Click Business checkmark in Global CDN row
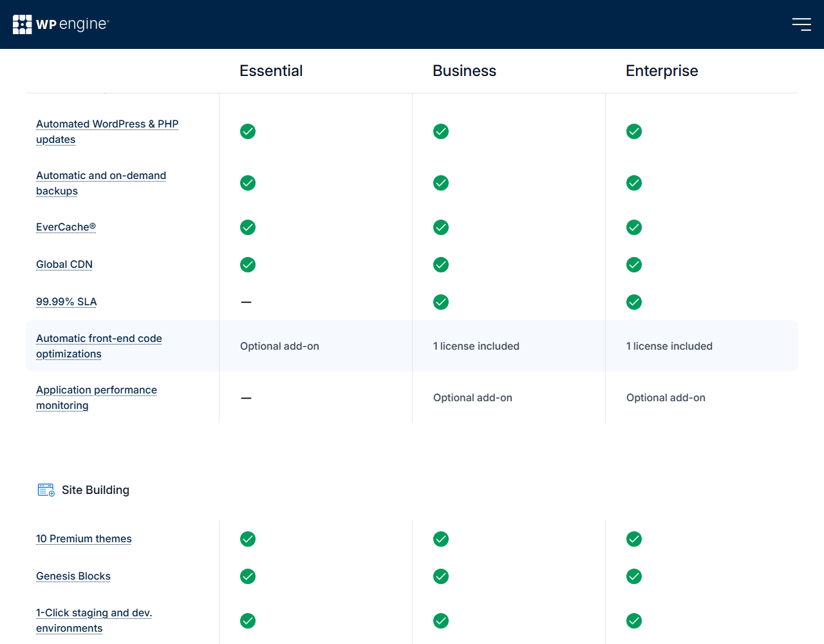 click(x=441, y=265)
